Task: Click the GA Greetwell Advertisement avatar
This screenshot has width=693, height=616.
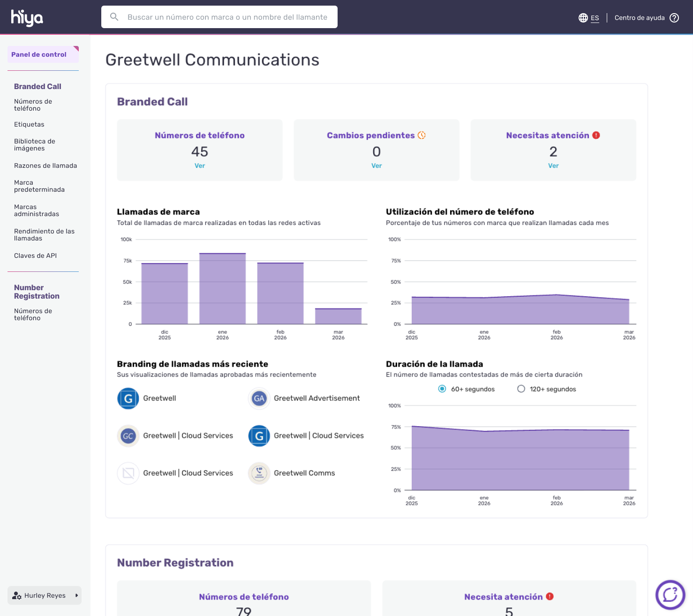Action: [259, 398]
